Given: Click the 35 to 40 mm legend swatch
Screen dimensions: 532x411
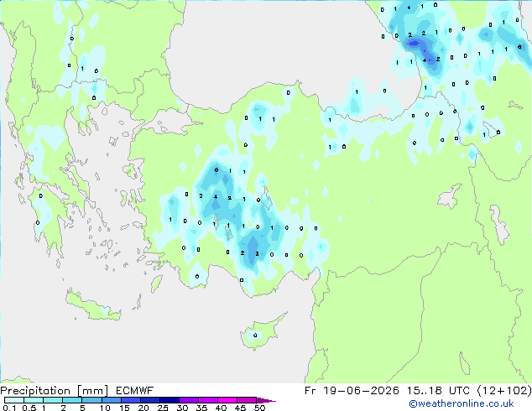Looking at the screenshot, I should pos(207,400).
